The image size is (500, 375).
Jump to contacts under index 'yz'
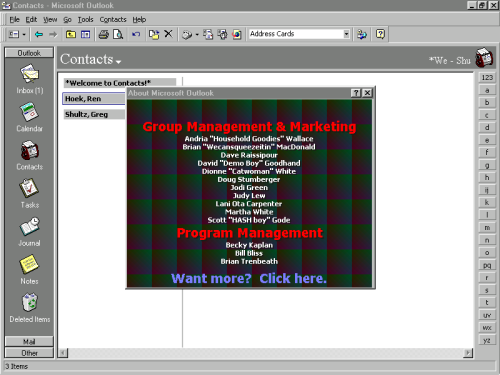(487, 340)
